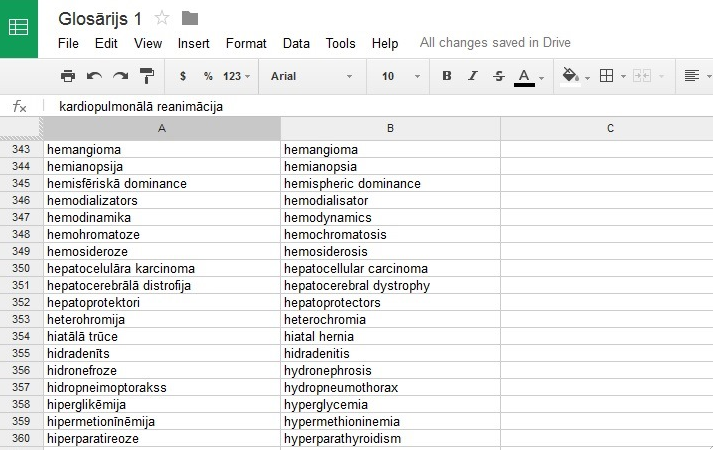Click the Print icon in toolbar

click(x=68, y=76)
